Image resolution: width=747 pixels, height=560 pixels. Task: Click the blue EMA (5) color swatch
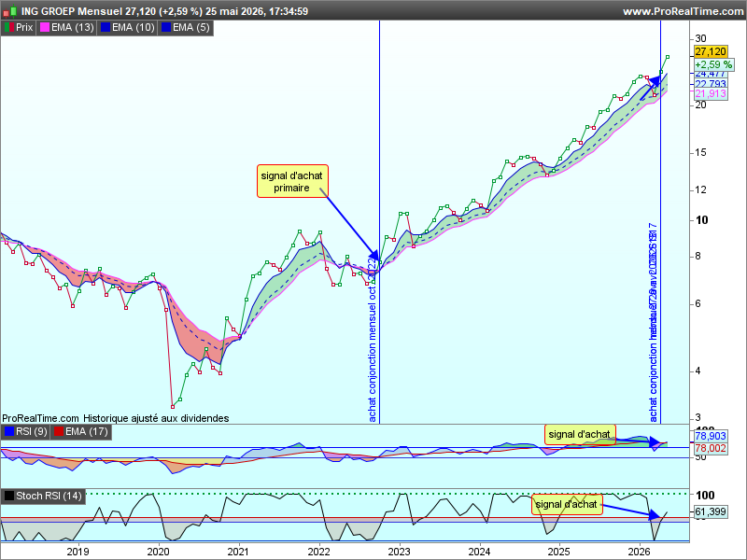tap(166, 28)
